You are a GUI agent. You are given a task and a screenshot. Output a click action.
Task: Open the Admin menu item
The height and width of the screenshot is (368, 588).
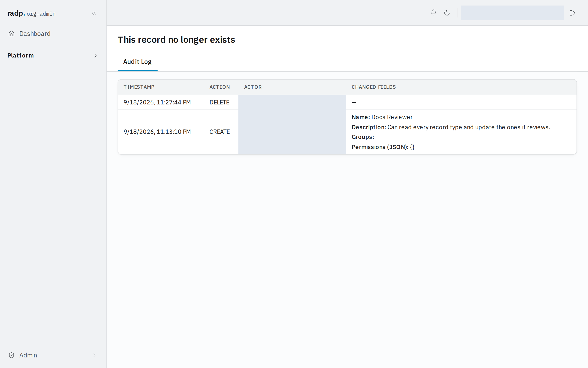(28, 355)
